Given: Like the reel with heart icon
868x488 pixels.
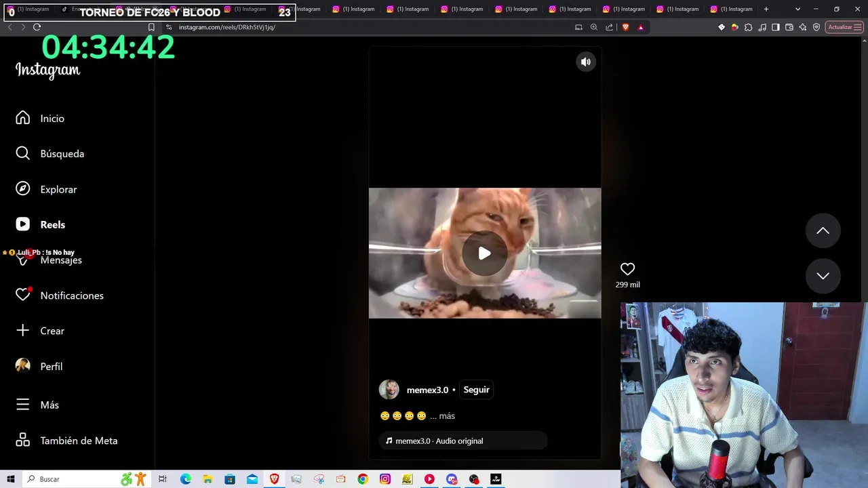Looking at the screenshot, I should click(x=627, y=269).
